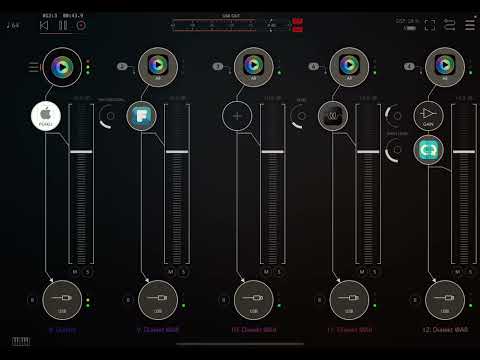This screenshot has width=480, height=360.
Task: Expand the first channel's strip menu lines
Action: [33, 67]
